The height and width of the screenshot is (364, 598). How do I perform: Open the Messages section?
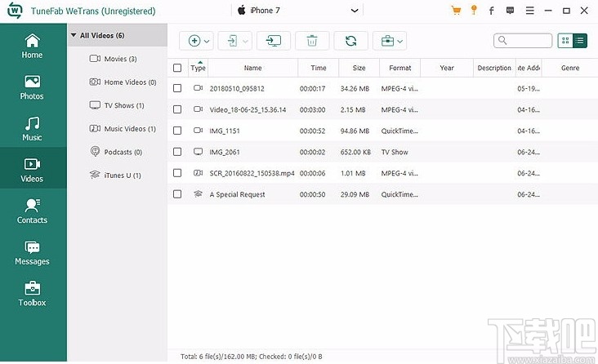[x=32, y=252]
